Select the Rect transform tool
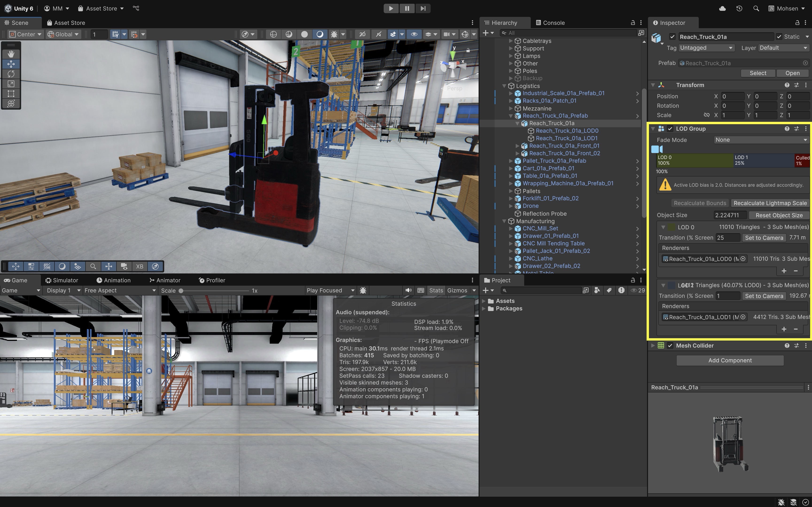812x507 pixels. tap(11, 94)
